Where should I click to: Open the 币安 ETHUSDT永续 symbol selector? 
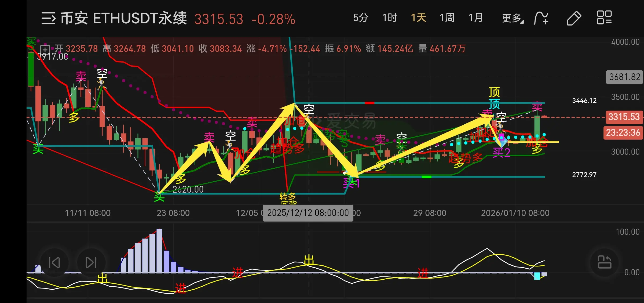123,18
